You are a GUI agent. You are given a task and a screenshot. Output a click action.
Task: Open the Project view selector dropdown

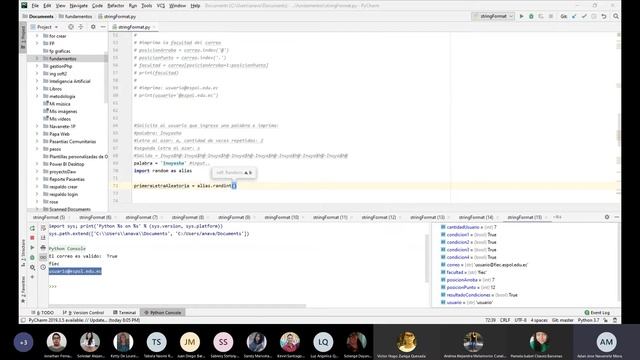44,27
